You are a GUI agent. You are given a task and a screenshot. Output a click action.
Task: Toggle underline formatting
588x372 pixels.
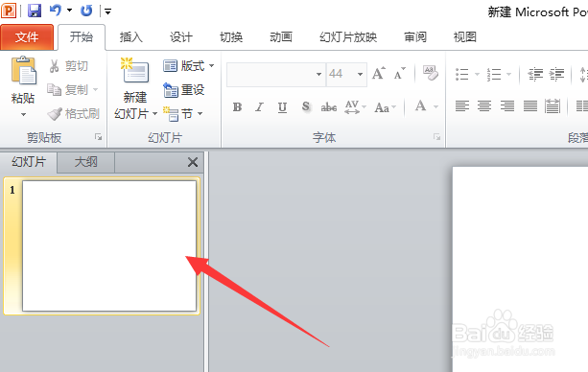282,107
